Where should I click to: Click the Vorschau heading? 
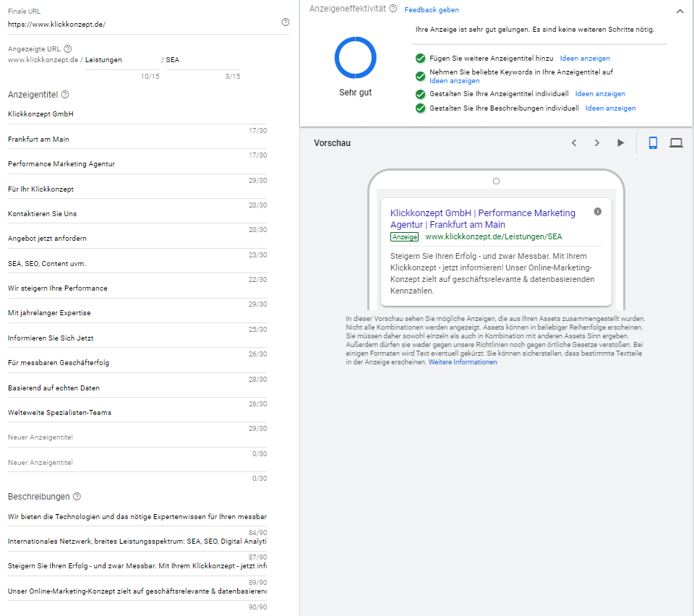[332, 143]
